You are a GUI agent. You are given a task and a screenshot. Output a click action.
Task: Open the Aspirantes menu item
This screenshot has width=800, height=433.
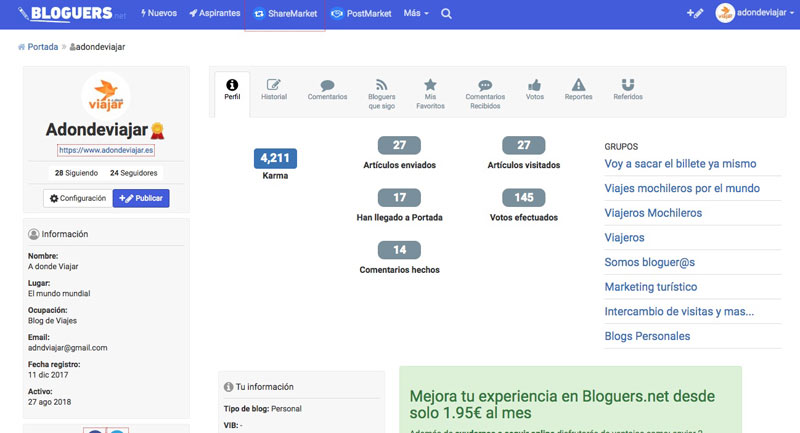215,13
